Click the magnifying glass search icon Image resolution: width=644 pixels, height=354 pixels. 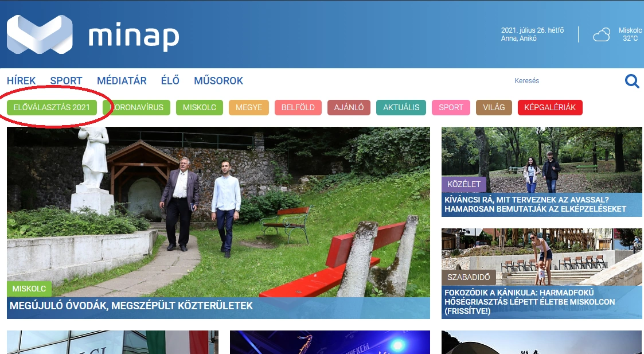[631, 81]
